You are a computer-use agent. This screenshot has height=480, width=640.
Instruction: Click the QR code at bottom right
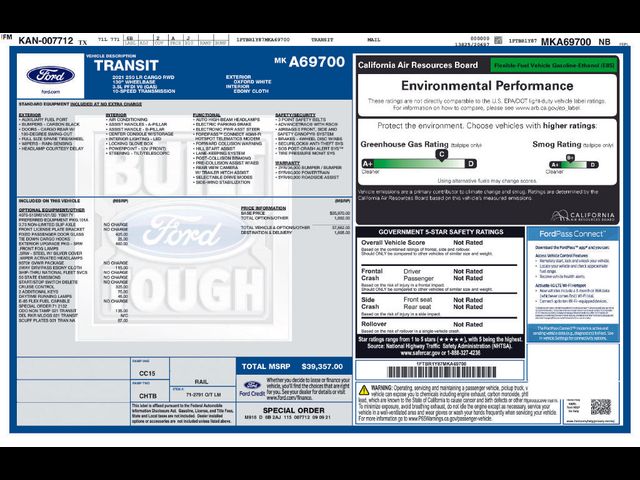[601, 407]
